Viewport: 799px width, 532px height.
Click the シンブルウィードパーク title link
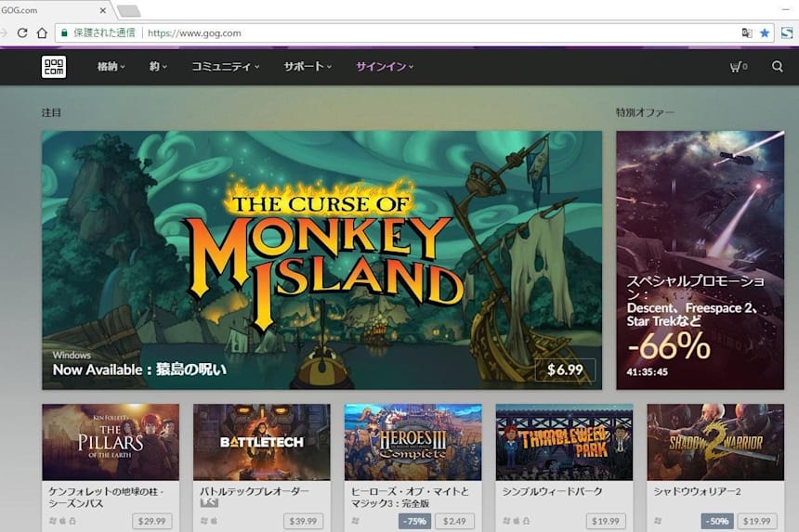[x=552, y=491]
